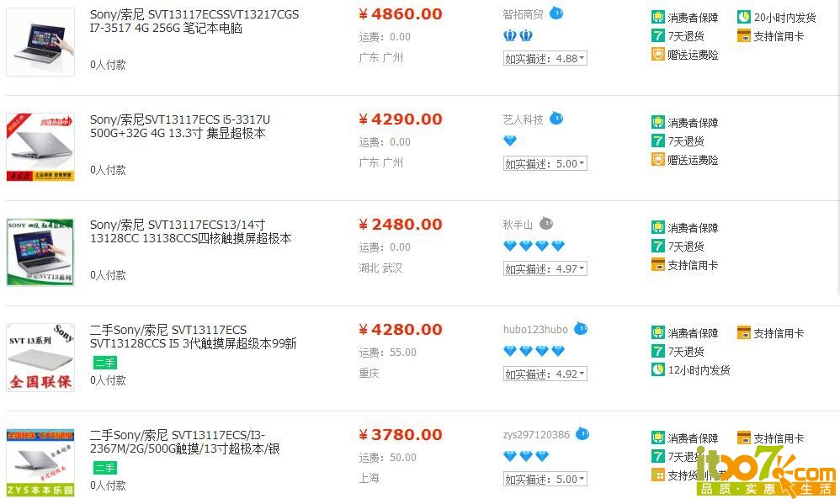The height and width of the screenshot is (504, 840).
Task: Click the 二手 tag on the ¥4280.00 listing
Action: pos(105,363)
